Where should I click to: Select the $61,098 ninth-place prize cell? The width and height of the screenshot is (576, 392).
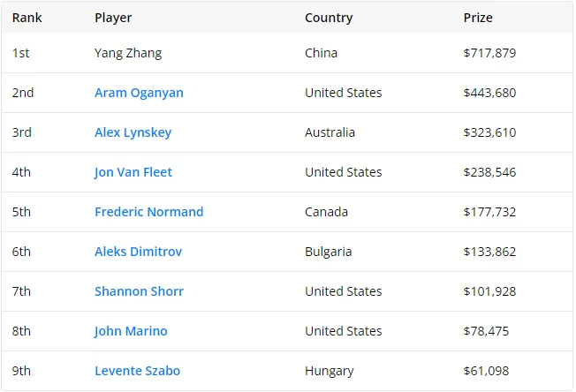tap(486, 371)
